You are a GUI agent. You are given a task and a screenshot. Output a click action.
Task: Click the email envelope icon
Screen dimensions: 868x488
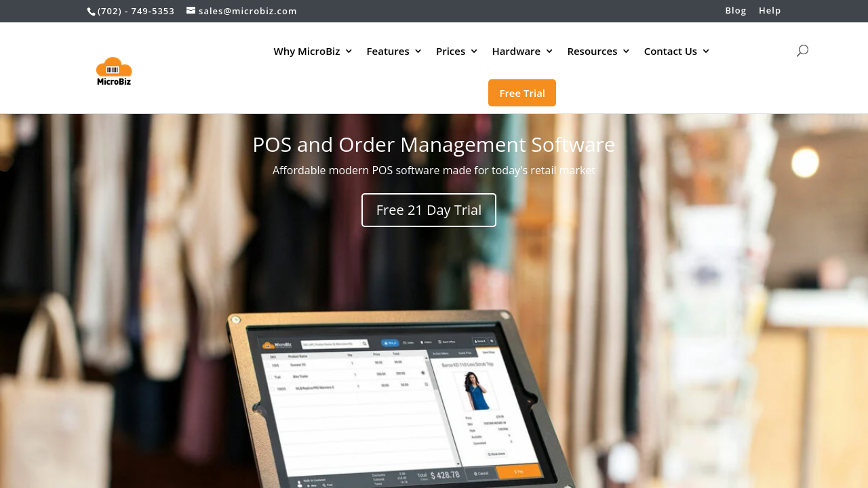[x=191, y=10]
